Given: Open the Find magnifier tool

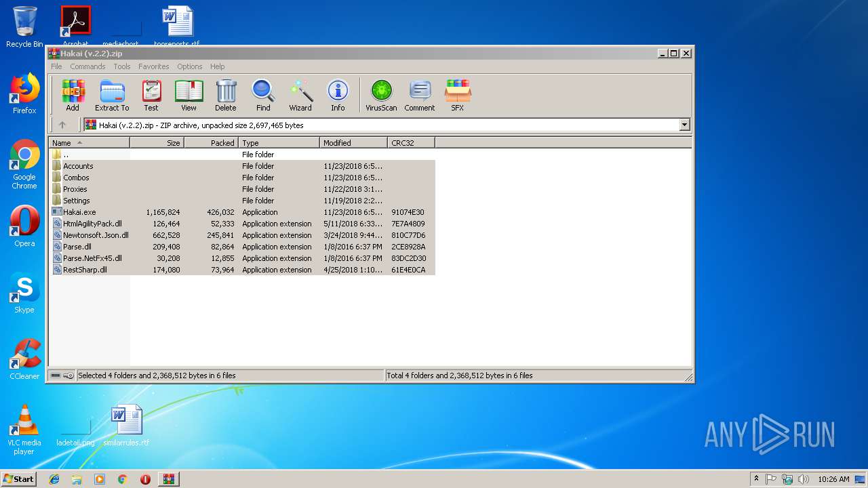Looking at the screenshot, I should pyautogui.click(x=263, y=95).
